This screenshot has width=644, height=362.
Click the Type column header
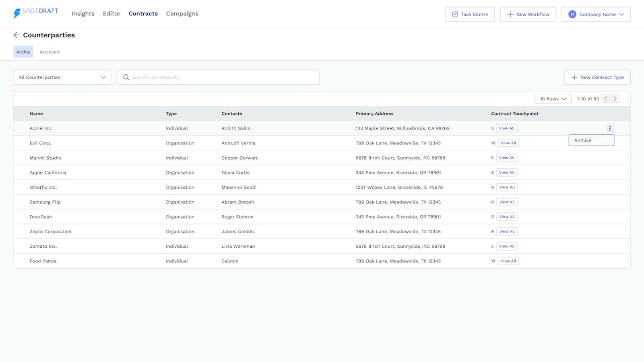(x=171, y=113)
